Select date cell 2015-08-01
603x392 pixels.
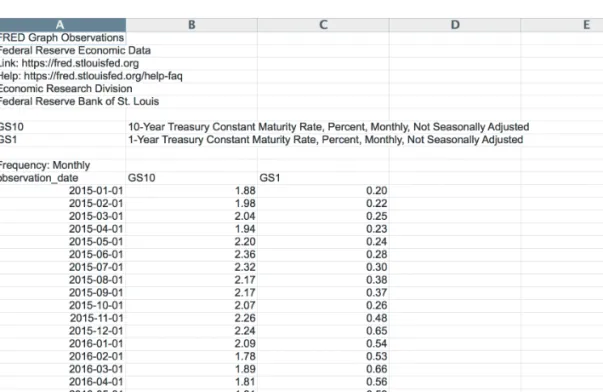(63, 280)
